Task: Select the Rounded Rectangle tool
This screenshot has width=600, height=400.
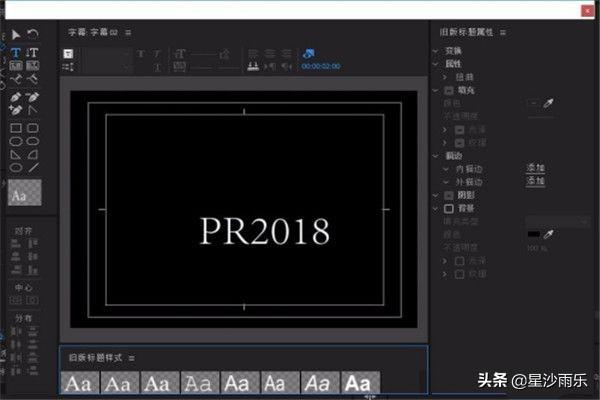Action: pos(33,141)
